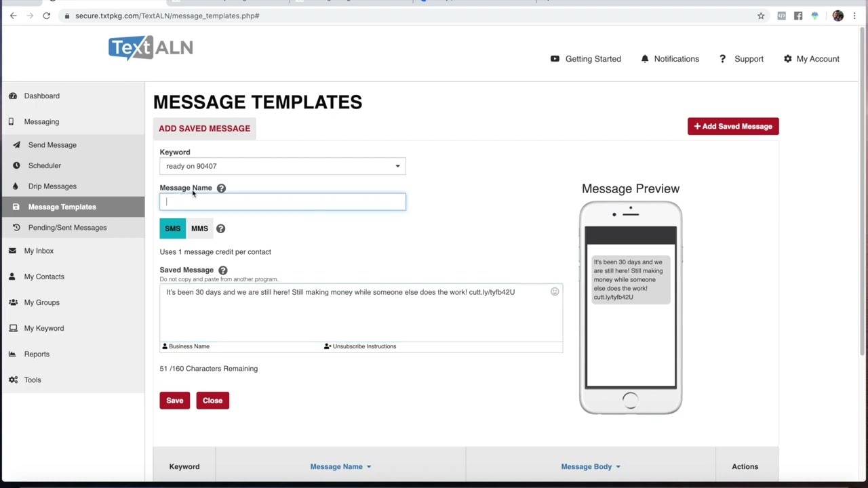Click the TextALN logo
This screenshot has width=868, height=488.
[x=151, y=47]
